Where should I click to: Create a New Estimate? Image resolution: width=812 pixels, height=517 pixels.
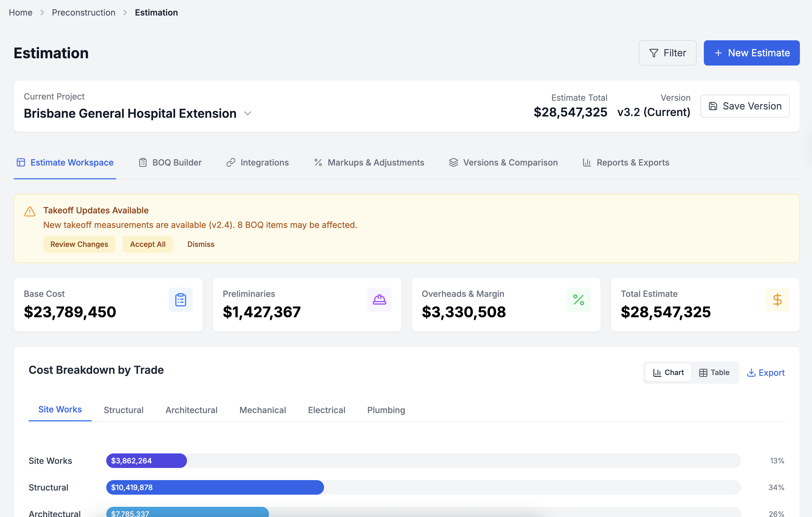point(751,53)
